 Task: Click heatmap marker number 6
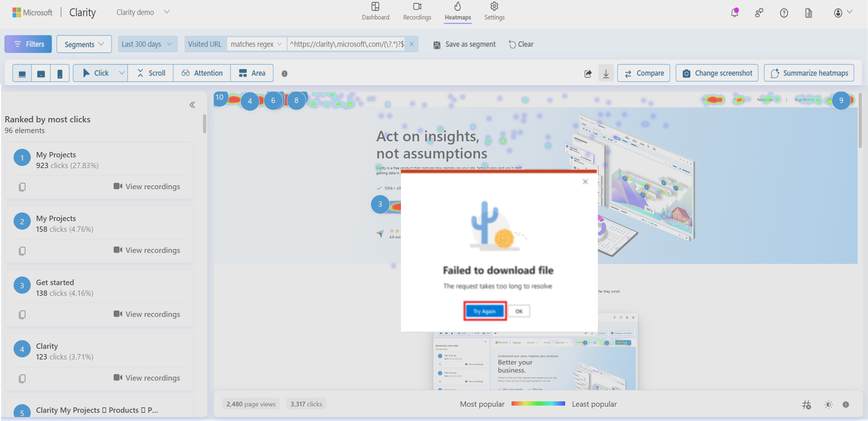tap(273, 101)
